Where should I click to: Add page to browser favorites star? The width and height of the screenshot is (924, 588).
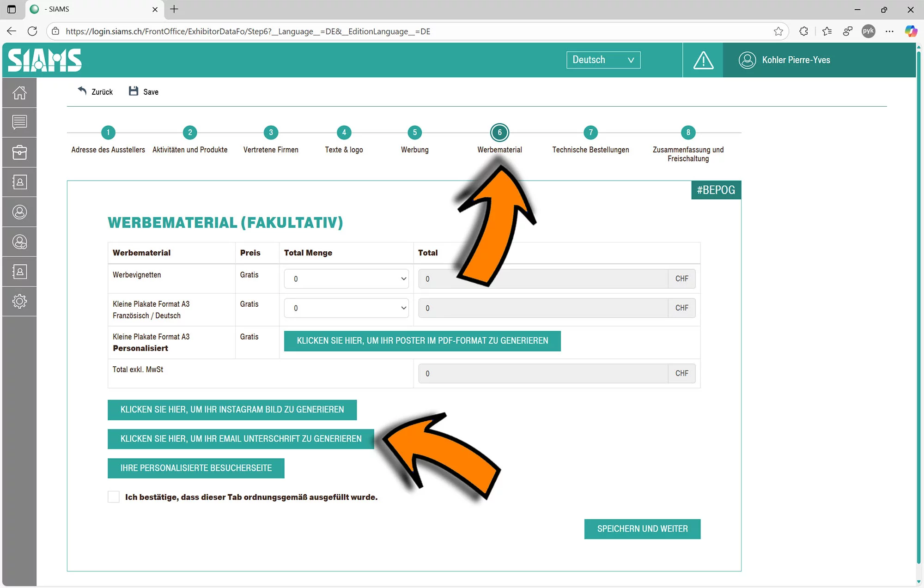coord(778,31)
